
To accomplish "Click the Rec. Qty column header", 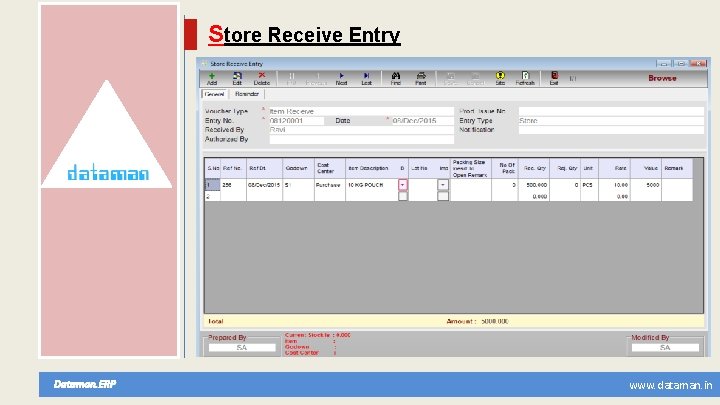I will (534, 168).
